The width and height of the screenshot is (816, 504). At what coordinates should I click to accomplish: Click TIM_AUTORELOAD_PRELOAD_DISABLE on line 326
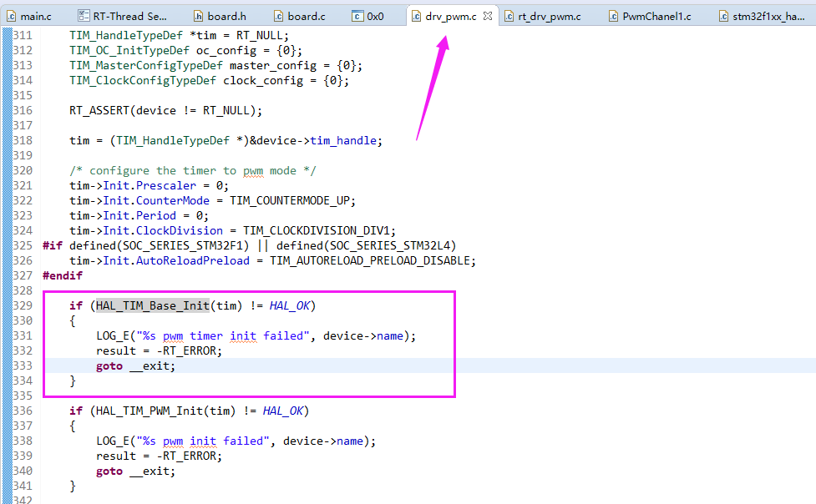click(x=372, y=261)
